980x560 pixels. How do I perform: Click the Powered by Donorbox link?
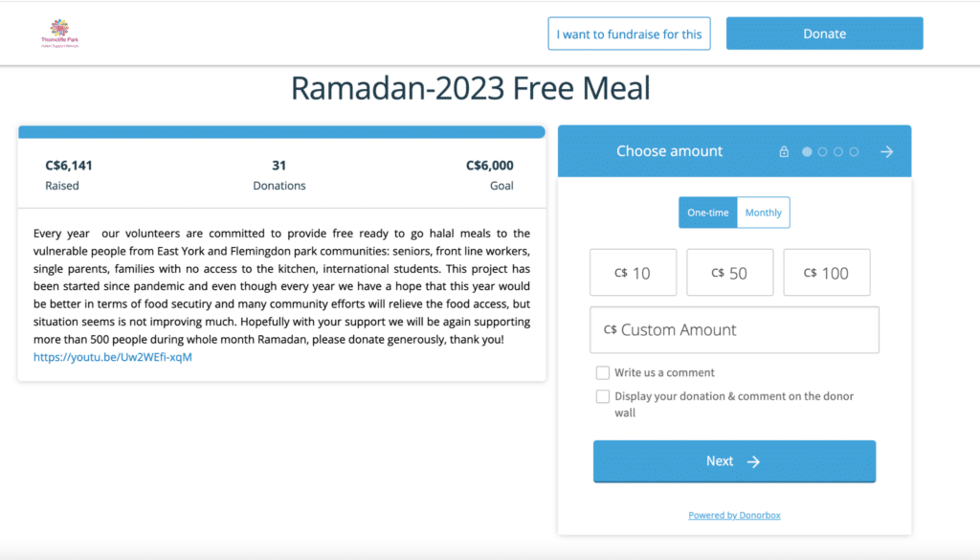coord(734,514)
